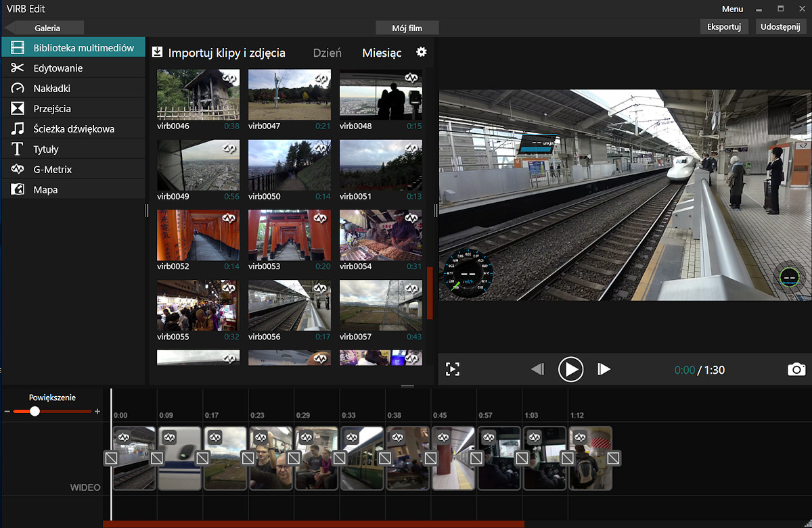Toggle the transition box before first timeline clip
Image resolution: width=812 pixels, height=528 pixels.
pos(111,458)
